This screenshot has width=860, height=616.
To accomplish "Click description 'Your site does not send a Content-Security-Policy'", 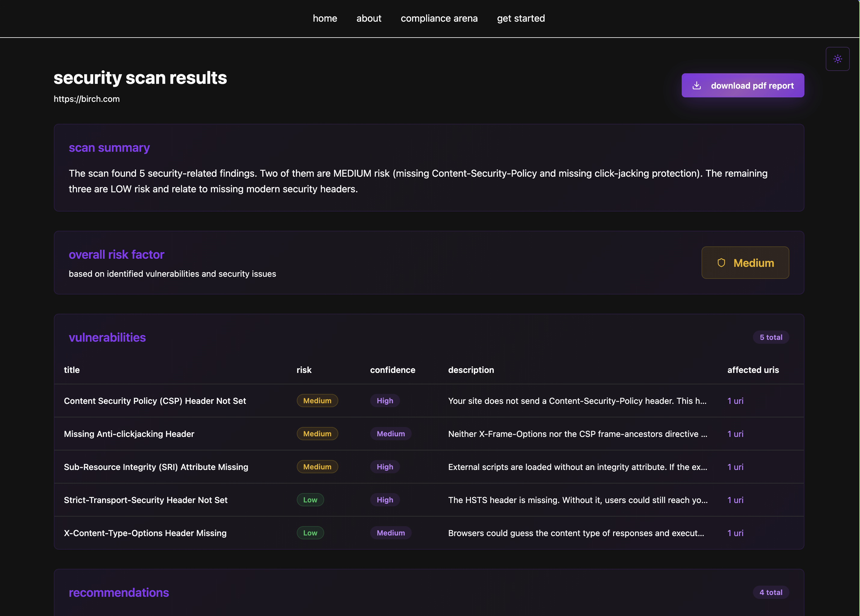I will [577, 401].
